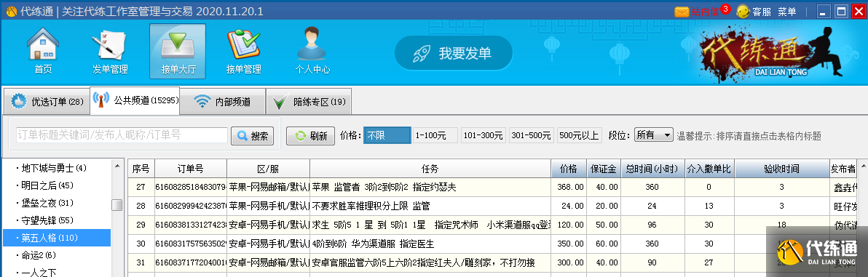This screenshot has width=868, height=277.
Task: Click the game list scrollbar thumb
Action: click(x=117, y=205)
